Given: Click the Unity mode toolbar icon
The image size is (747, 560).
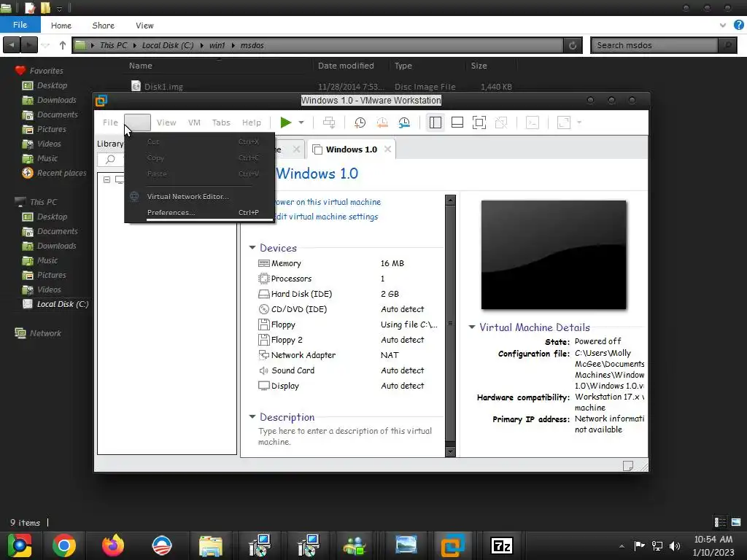Looking at the screenshot, I should pos(501,122).
